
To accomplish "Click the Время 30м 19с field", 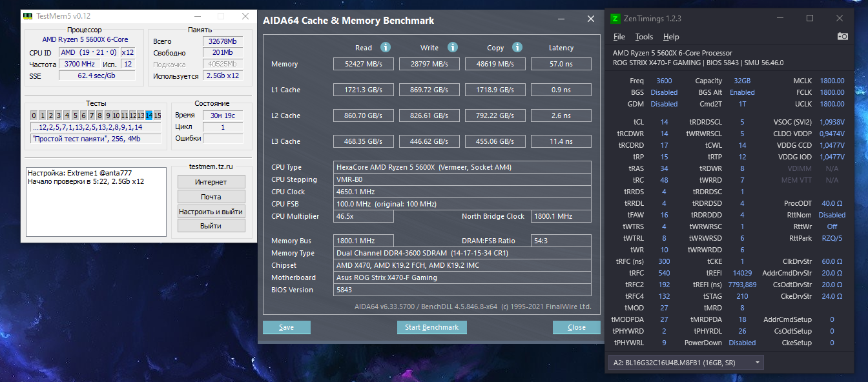I will tap(223, 116).
